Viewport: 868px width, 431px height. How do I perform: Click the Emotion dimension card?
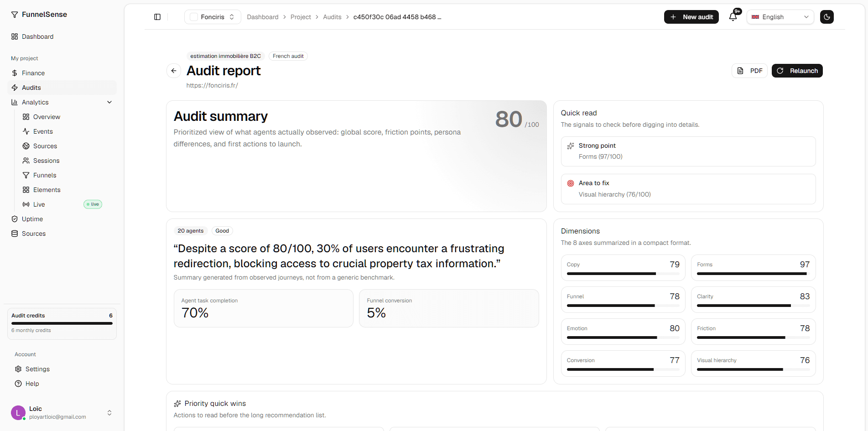[623, 332]
